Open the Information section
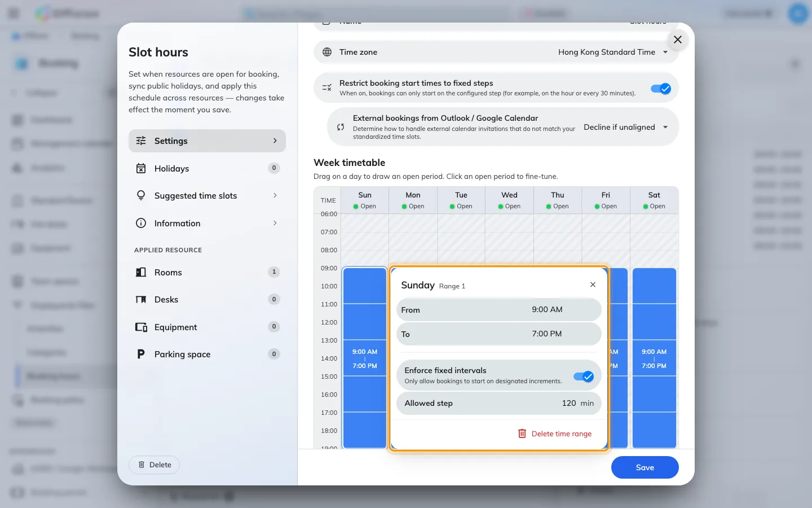This screenshot has width=812, height=508. pos(207,223)
